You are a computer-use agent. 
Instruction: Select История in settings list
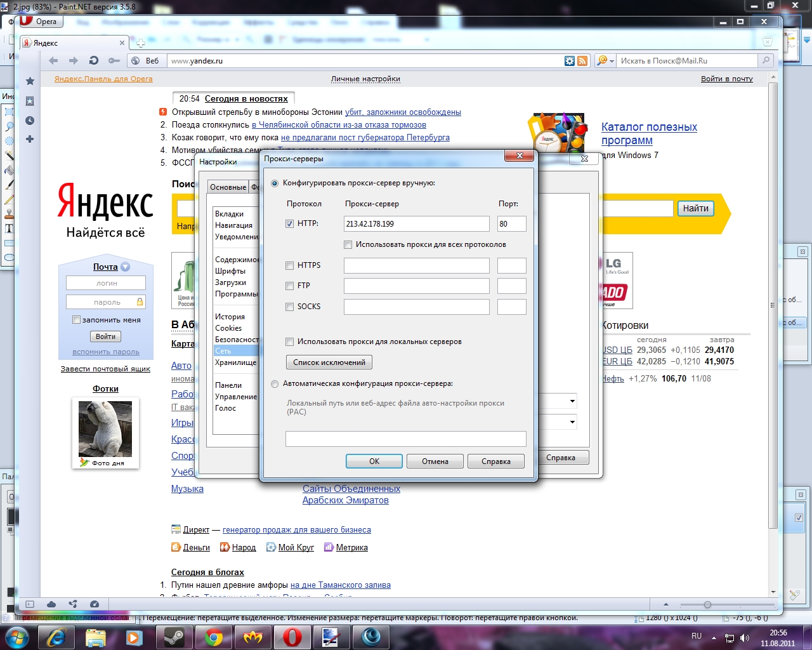pos(230,317)
